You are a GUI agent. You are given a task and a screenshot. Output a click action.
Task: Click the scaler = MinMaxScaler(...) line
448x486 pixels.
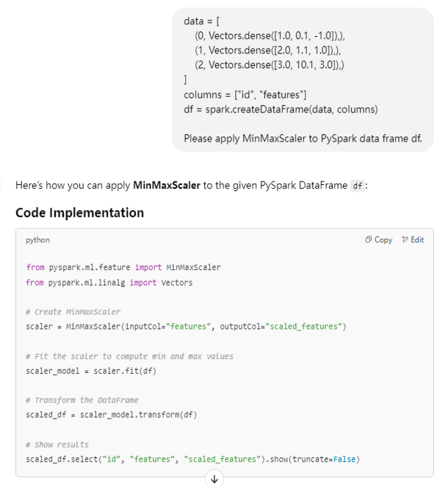[x=185, y=326]
